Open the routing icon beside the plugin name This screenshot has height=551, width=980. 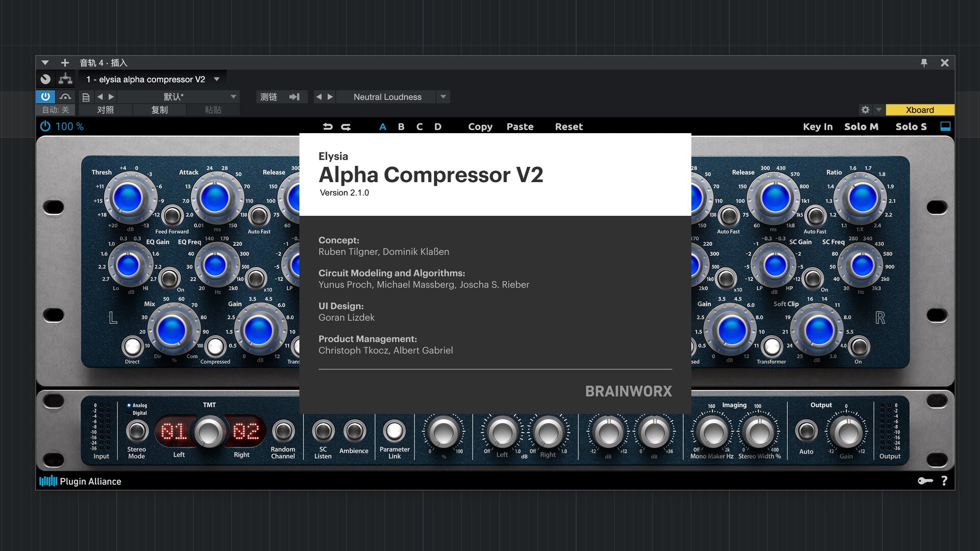[65, 79]
